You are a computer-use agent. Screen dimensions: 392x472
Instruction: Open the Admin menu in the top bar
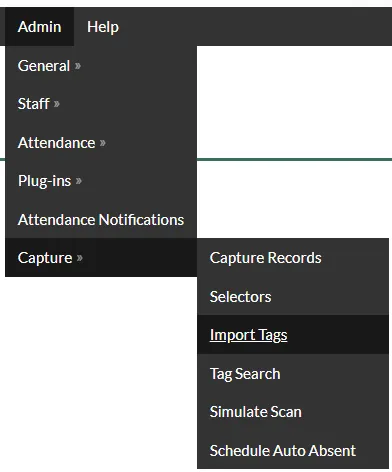39,27
